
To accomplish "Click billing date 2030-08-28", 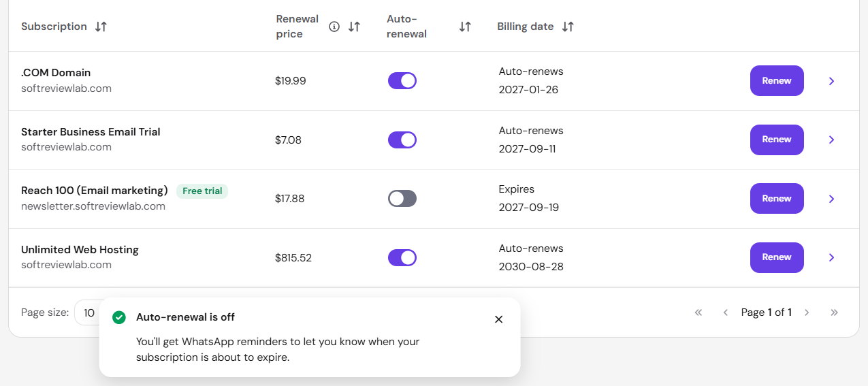I will pyautogui.click(x=531, y=266).
